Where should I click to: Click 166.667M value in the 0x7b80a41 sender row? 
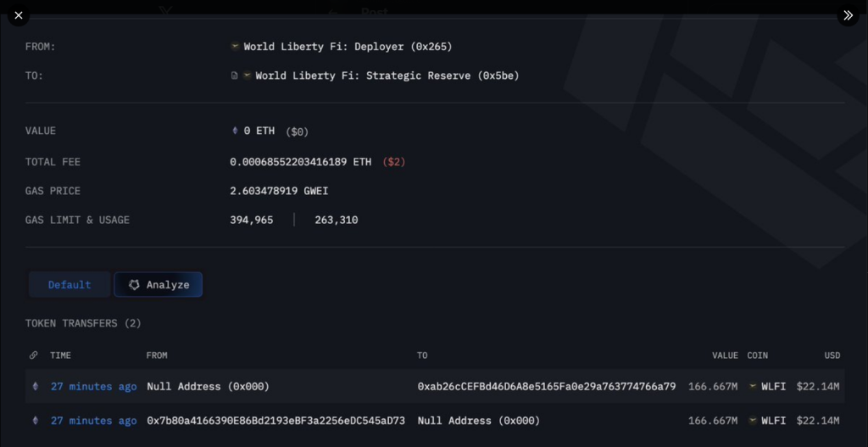[713, 421]
